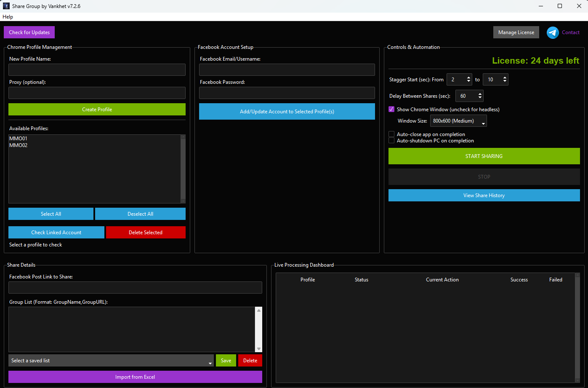Uncheck Show Chrome Window checkbox
Image resolution: width=588 pixels, height=388 pixels.
pos(391,110)
